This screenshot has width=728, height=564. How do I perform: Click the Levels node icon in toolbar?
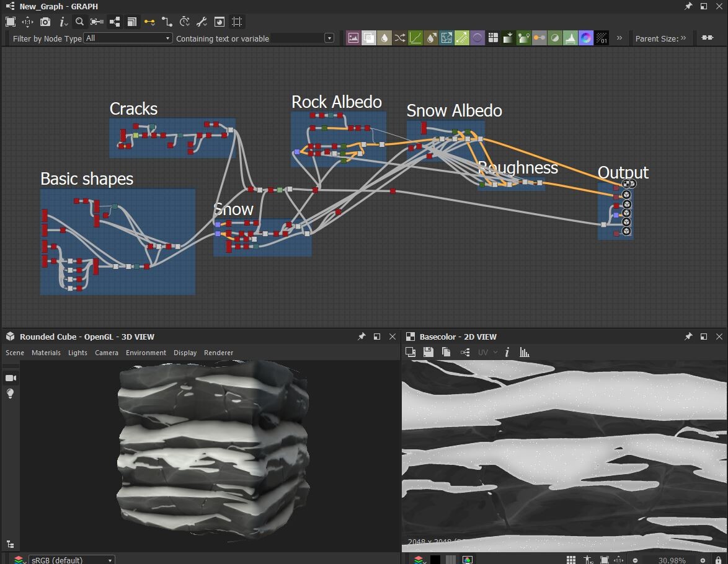570,38
